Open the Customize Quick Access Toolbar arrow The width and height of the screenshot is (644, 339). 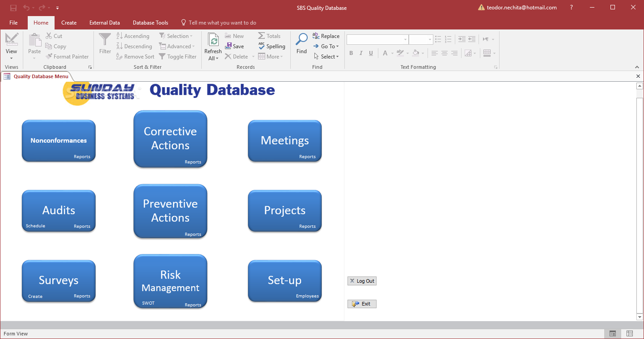[x=58, y=8]
